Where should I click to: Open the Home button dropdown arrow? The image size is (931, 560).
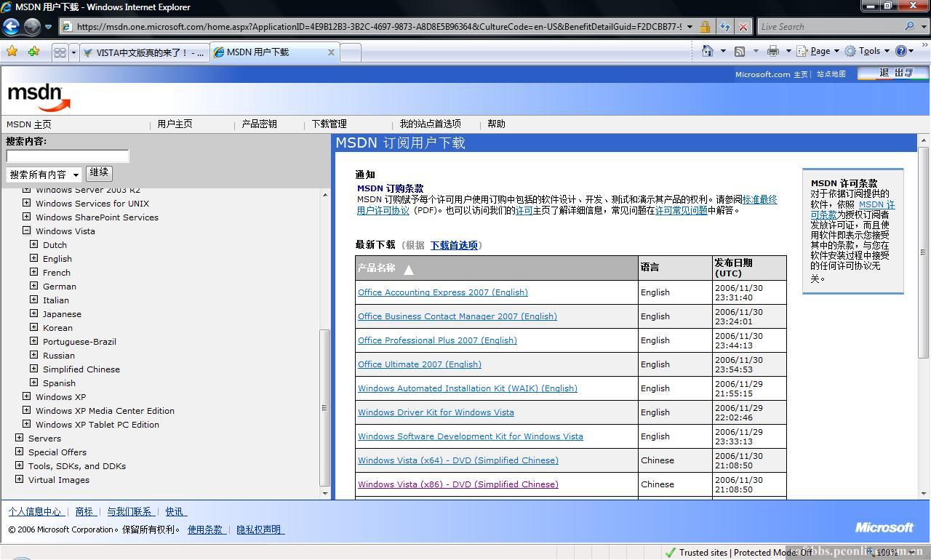click(x=722, y=51)
